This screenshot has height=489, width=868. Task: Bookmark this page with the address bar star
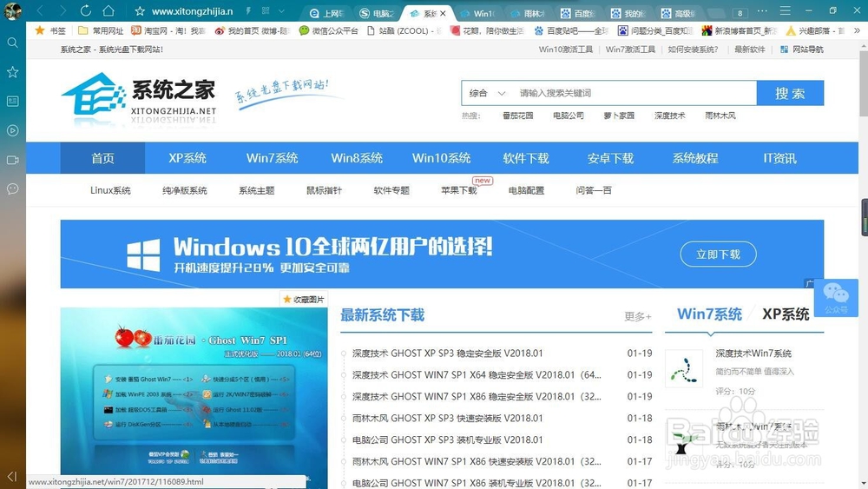click(x=140, y=11)
